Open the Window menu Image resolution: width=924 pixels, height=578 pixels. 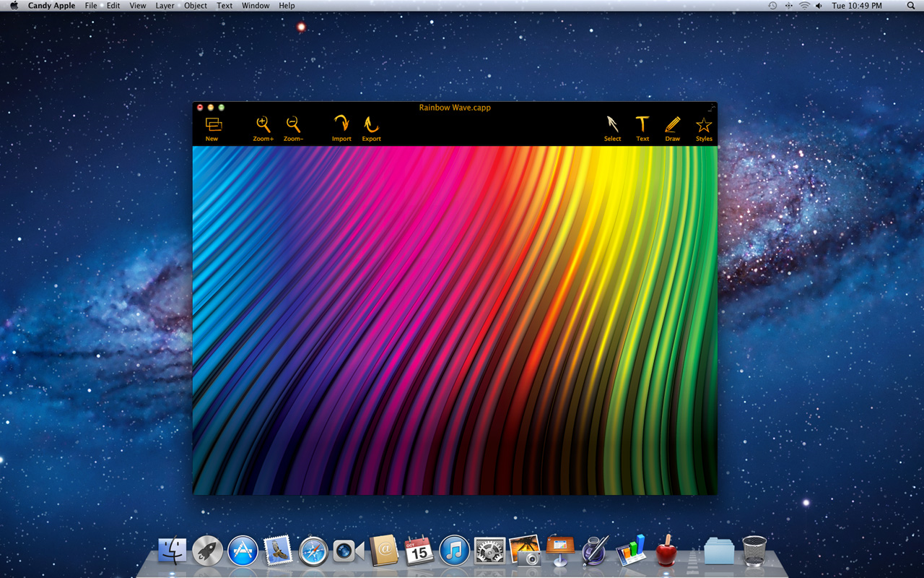pos(256,6)
